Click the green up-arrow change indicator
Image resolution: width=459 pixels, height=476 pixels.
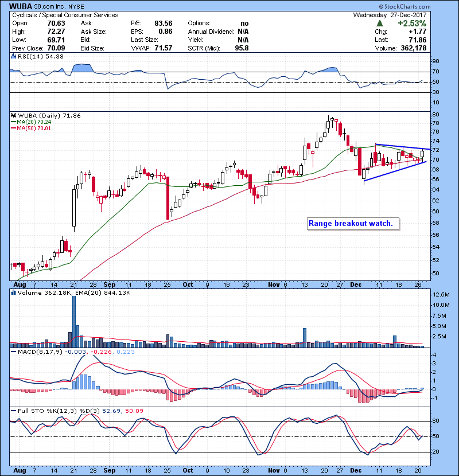379,24
